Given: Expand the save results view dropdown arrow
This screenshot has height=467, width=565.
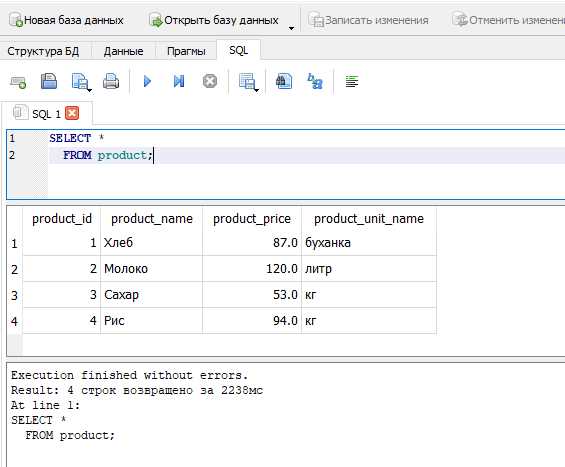Looking at the screenshot, I should coord(256,89).
